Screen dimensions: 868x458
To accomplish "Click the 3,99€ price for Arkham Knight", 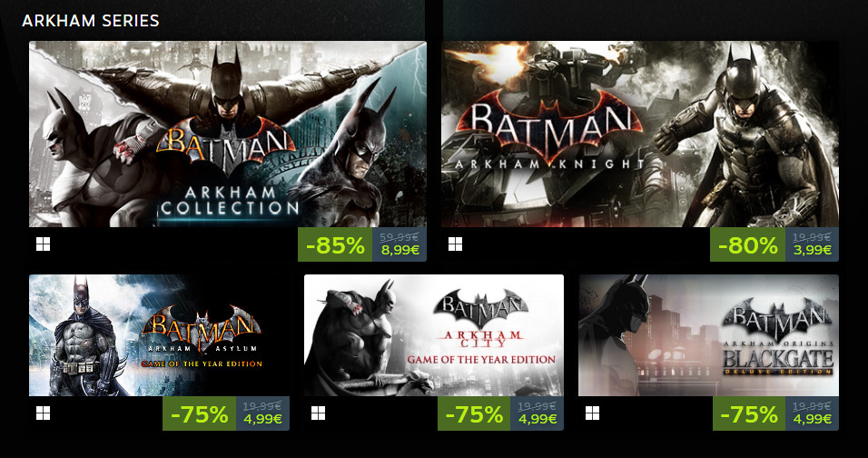I will pos(812,250).
